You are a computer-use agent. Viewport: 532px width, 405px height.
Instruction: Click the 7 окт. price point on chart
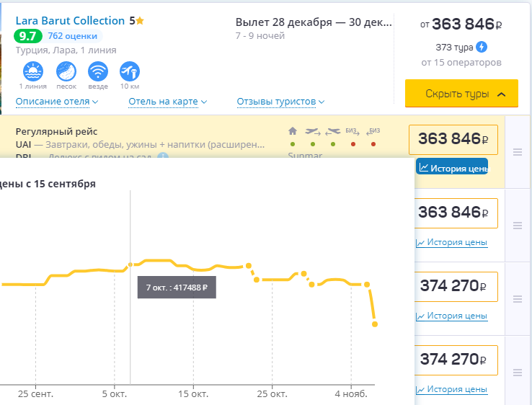(130, 264)
